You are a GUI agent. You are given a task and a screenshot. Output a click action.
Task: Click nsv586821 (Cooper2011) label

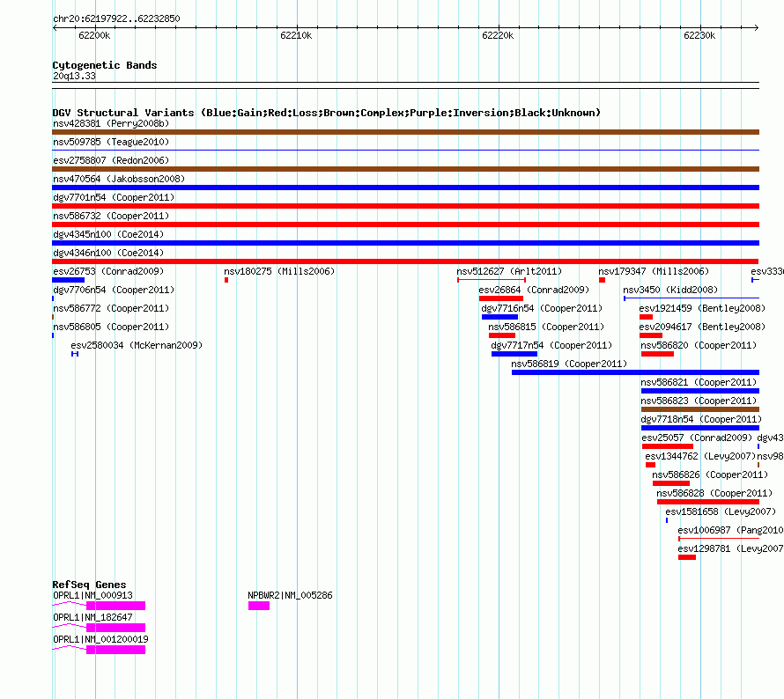pyautogui.click(x=699, y=382)
